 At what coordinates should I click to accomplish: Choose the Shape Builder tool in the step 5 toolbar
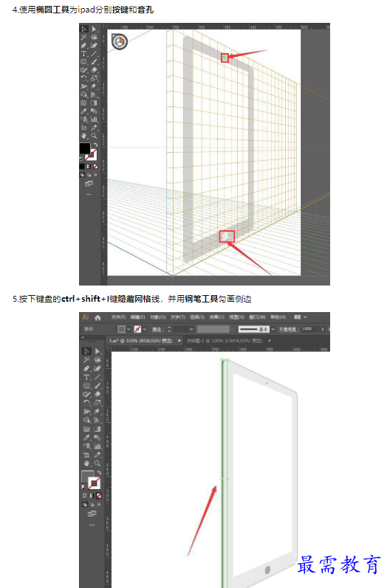click(86, 420)
